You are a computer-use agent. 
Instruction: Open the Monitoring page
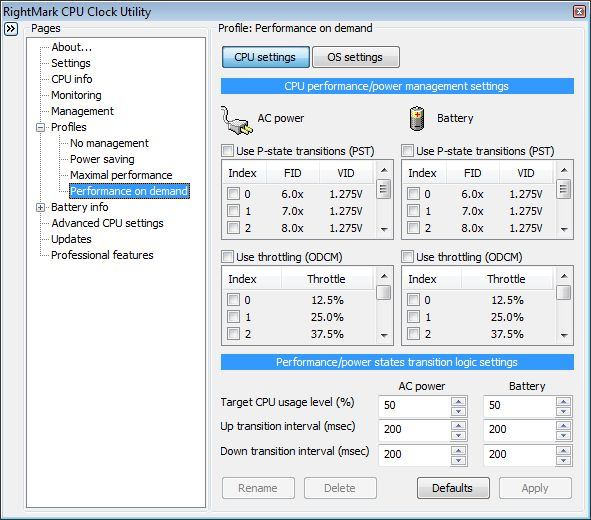click(x=76, y=95)
